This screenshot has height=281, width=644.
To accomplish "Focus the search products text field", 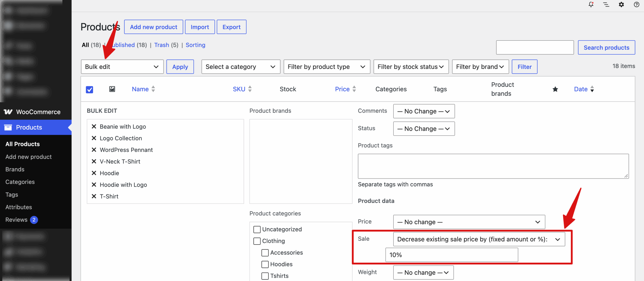I will (535, 48).
